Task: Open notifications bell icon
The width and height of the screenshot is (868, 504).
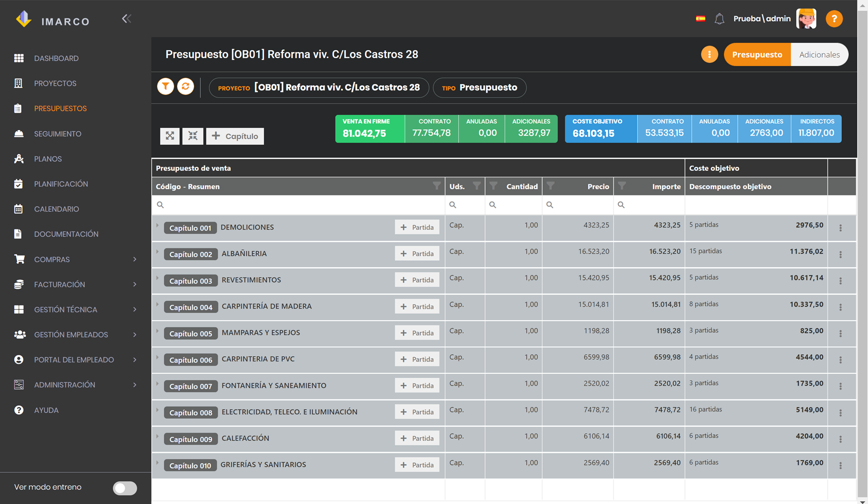Action: [x=719, y=19]
